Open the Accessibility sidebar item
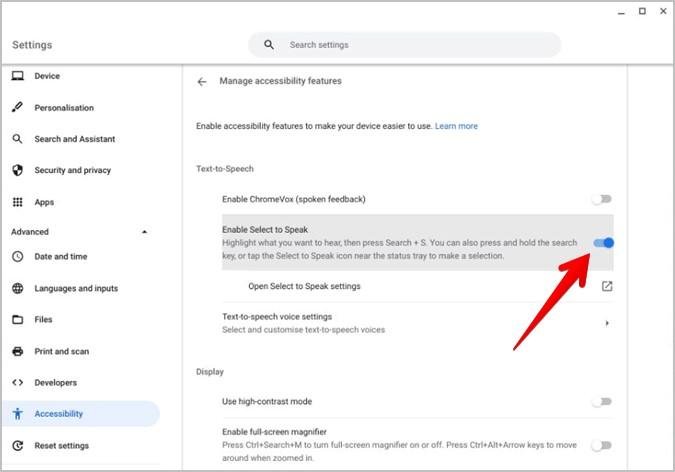Viewport: 675px width, 472px height. [x=59, y=414]
